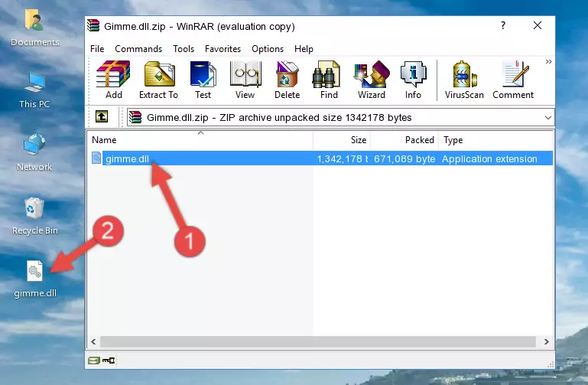Click the Application extension type cell

click(x=489, y=158)
